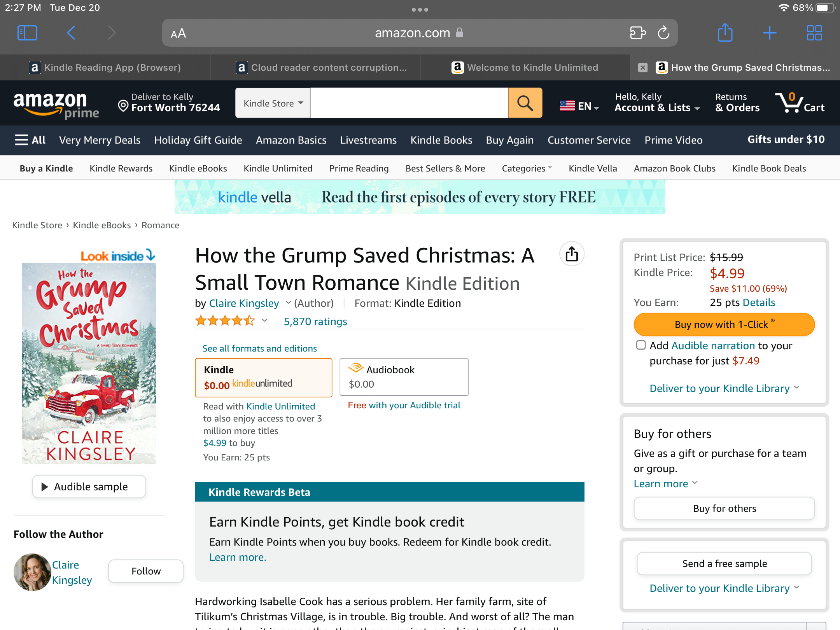This screenshot has width=840, height=630.
Task: Open See all formats and editions link
Action: click(259, 348)
